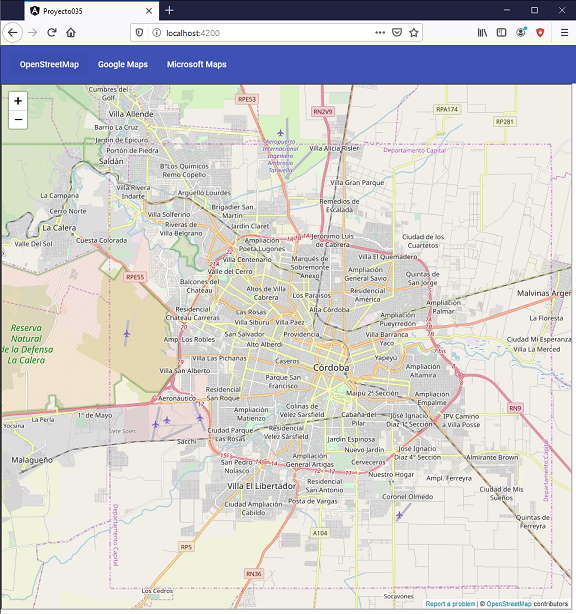Click the Villa Gran Parque label
Viewport: 576px width, 614px height.
[x=357, y=182]
